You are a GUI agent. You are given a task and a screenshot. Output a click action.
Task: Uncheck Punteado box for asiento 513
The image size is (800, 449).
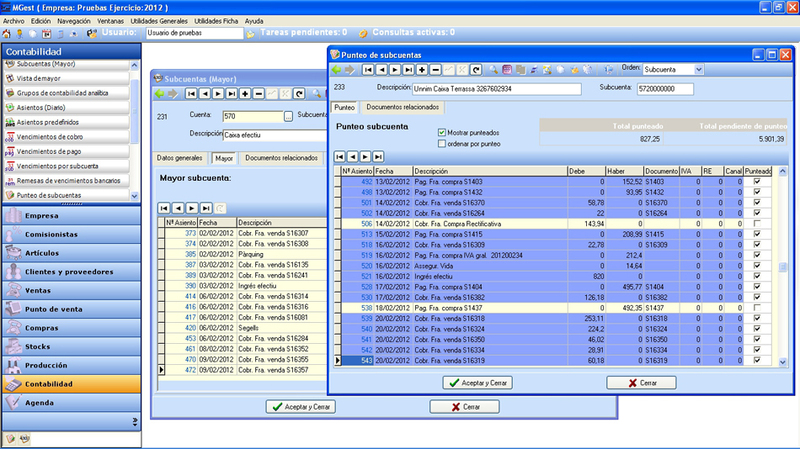[x=757, y=234]
